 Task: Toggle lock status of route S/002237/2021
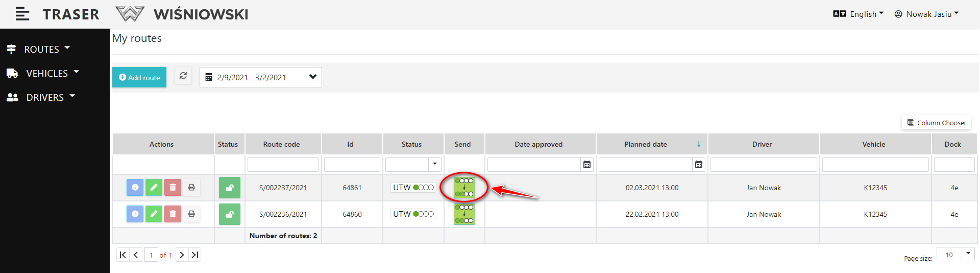click(230, 188)
